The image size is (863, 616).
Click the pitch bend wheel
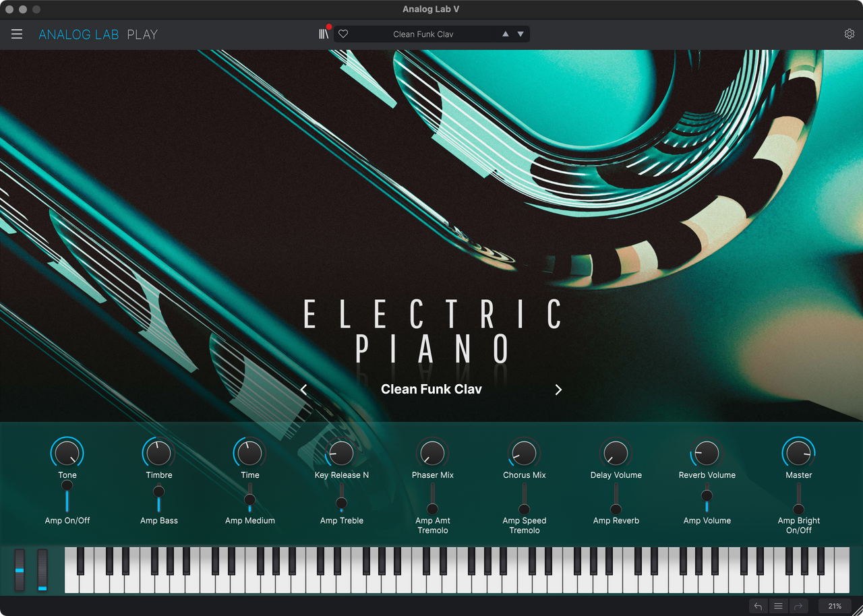coord(20,570)
